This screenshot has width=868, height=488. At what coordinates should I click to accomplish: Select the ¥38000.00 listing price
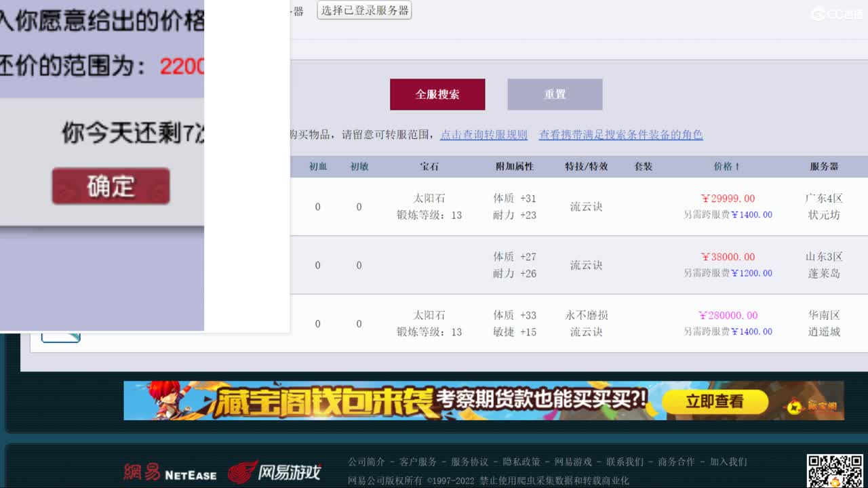(728, 257)
